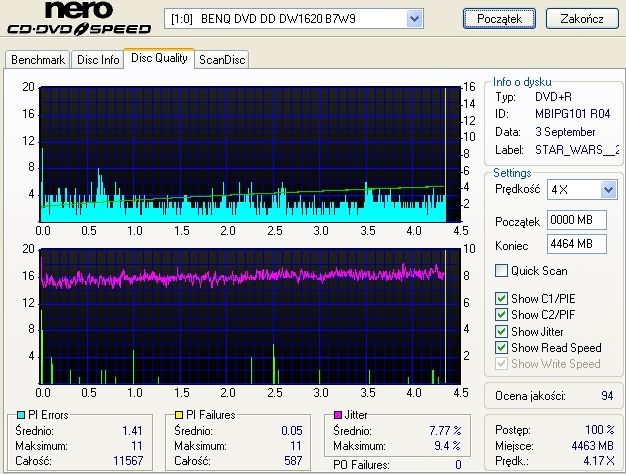Viewport: 626px width, 474px height.
Task: Expand the Prędkość speed dropdown
Action: (608, 190)
